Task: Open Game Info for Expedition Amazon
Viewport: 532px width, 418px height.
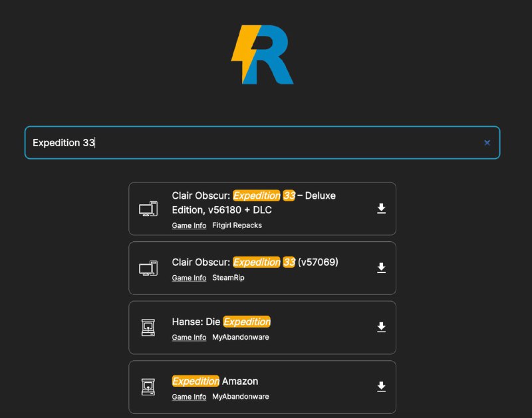Action: (189, 397)
